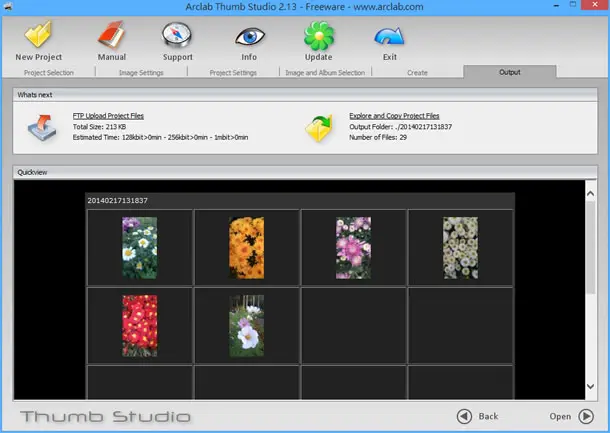
Task: Select the red flowers thumbnail
Action: (x=140, y=326)
